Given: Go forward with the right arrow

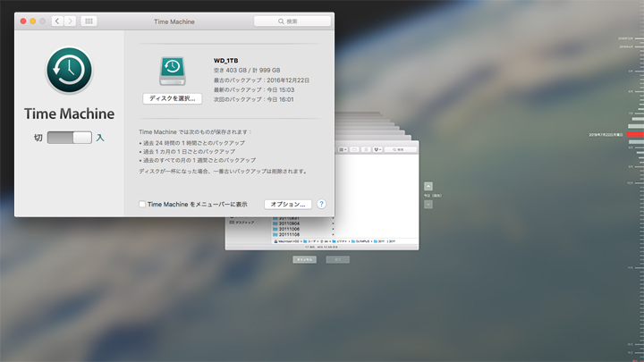Looking at the screenshot, I should pos(71,21).
